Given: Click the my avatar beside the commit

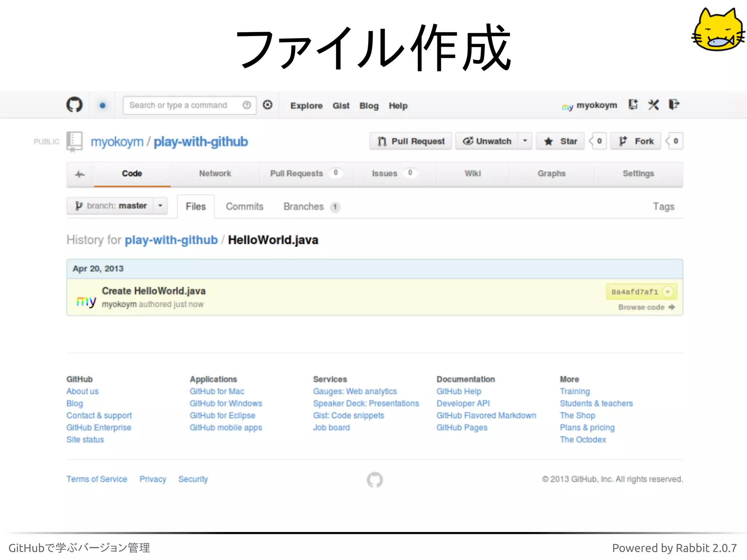Looking at the screenshot, I should coord(86,301).
